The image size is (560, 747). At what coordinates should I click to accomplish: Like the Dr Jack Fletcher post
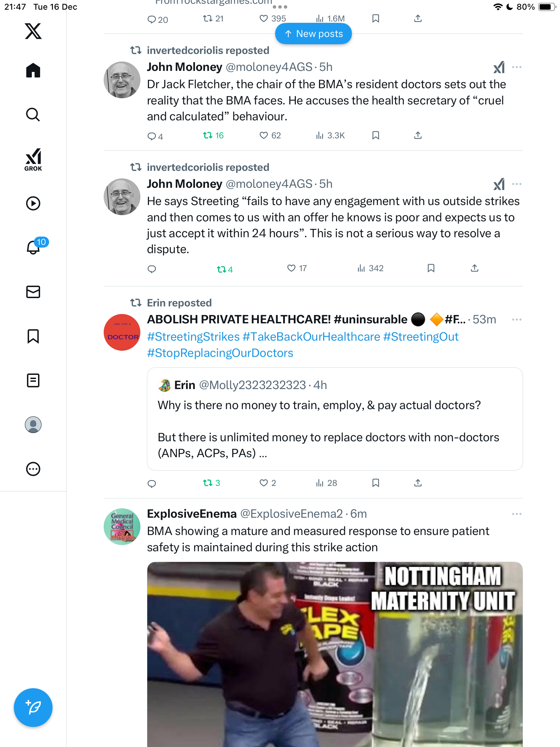[x=264, y=135]
